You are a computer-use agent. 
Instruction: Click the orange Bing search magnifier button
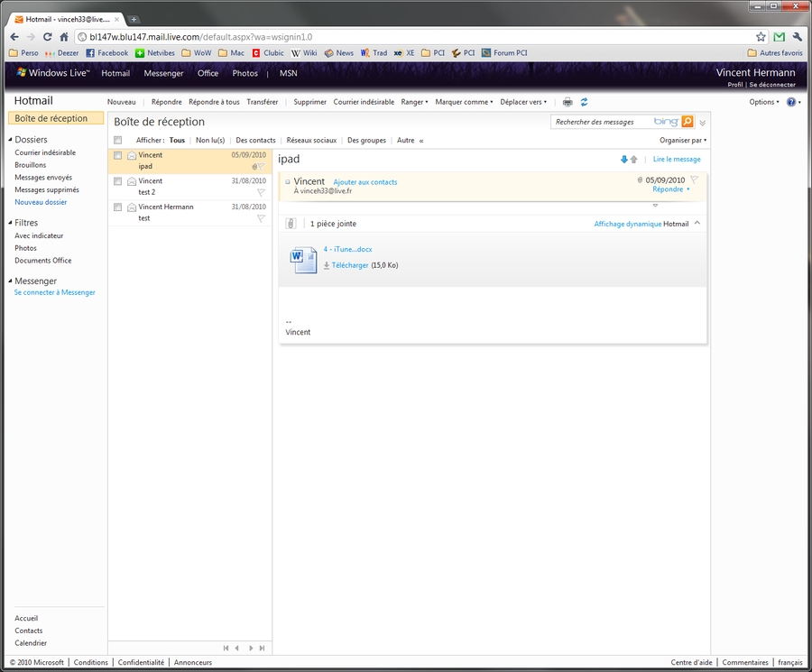[687, 122]
